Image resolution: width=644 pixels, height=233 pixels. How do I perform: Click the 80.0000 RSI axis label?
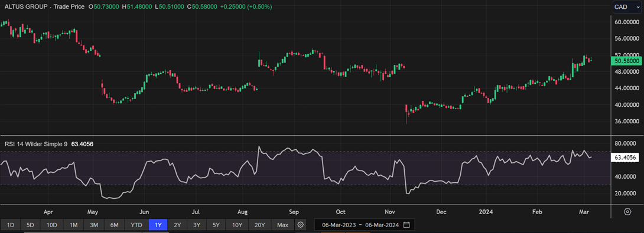(x=626, y=143)
